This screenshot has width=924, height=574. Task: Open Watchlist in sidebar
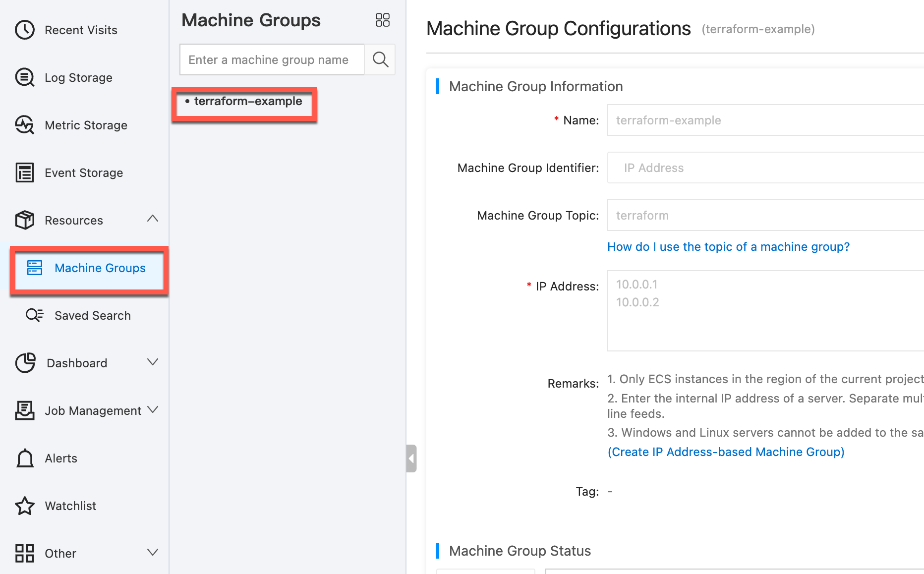[x=70, y=506]
